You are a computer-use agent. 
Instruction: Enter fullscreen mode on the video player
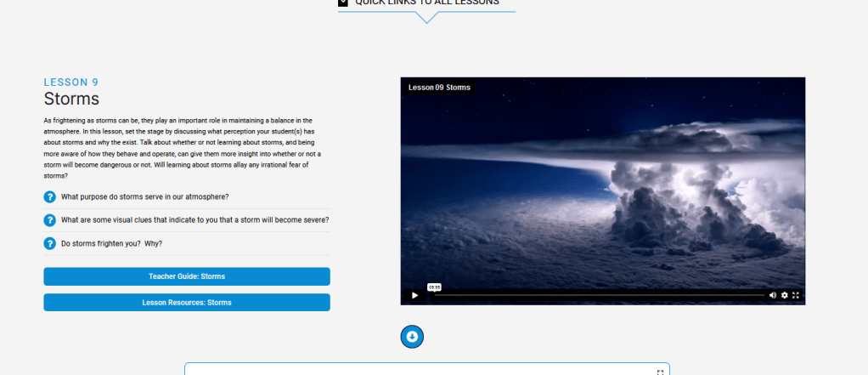pyautogui.click(x=797, y=295)
